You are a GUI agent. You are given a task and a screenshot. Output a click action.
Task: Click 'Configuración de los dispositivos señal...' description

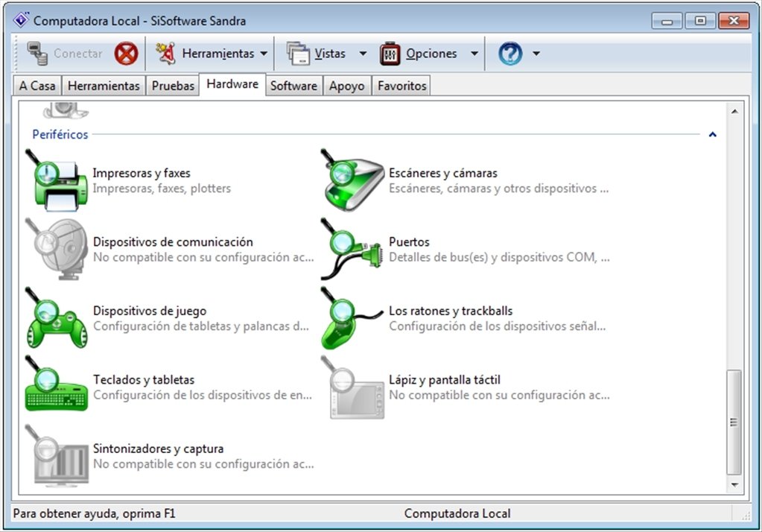point(497,326)
